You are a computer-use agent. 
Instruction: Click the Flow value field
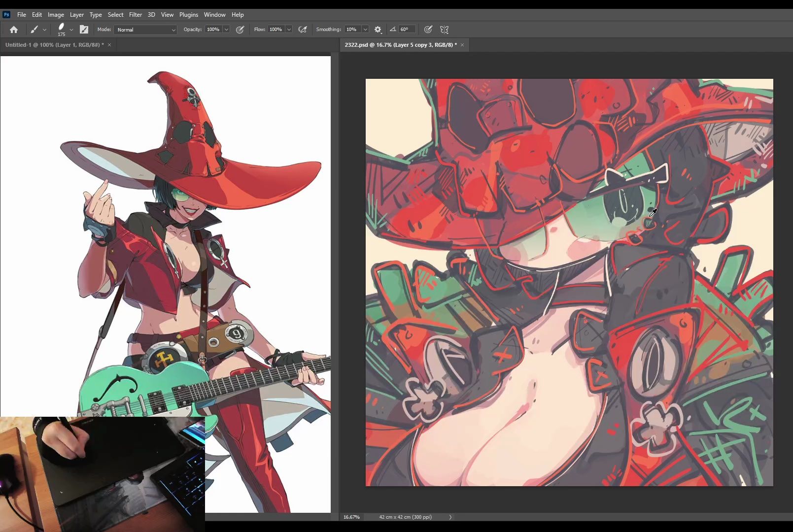276,30
